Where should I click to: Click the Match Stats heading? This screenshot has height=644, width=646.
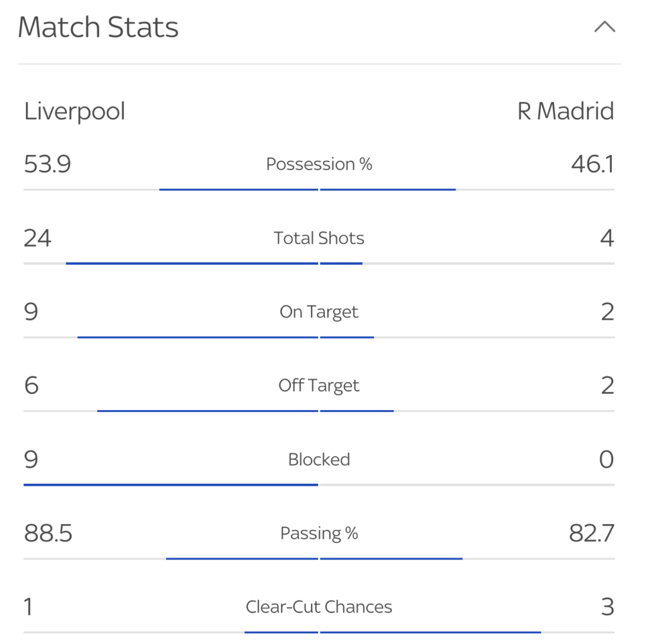pyautogui.click(x=98, y=27)
